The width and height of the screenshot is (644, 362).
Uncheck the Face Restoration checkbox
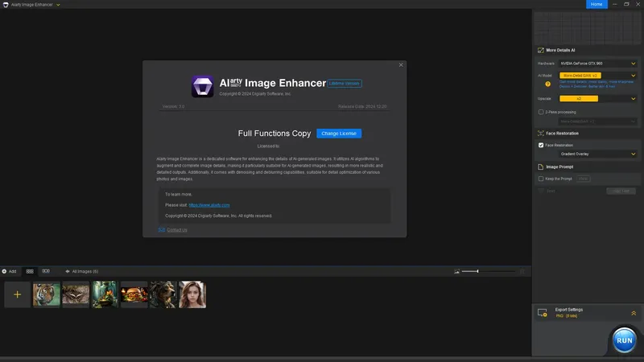(x=541, y=146)
